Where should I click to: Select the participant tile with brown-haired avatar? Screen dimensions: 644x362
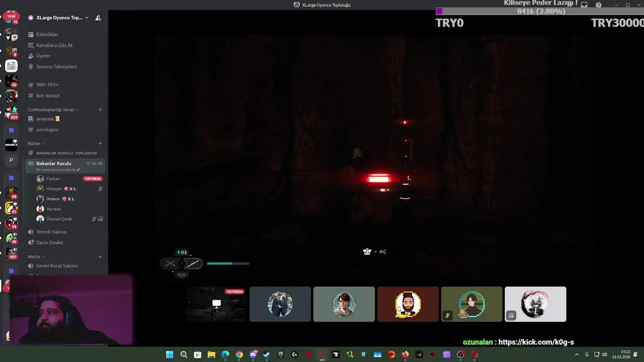pyautogui.click(x=344, y=304)
